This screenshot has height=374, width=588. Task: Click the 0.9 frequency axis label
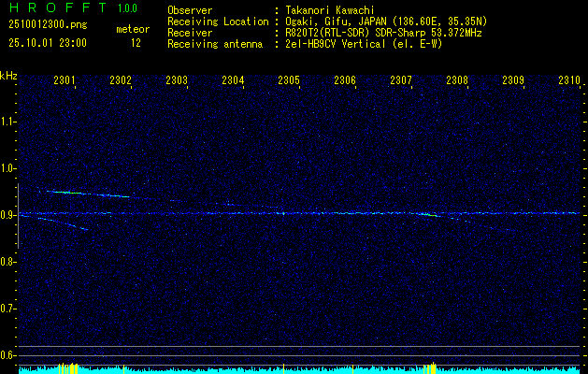[8, 215]
